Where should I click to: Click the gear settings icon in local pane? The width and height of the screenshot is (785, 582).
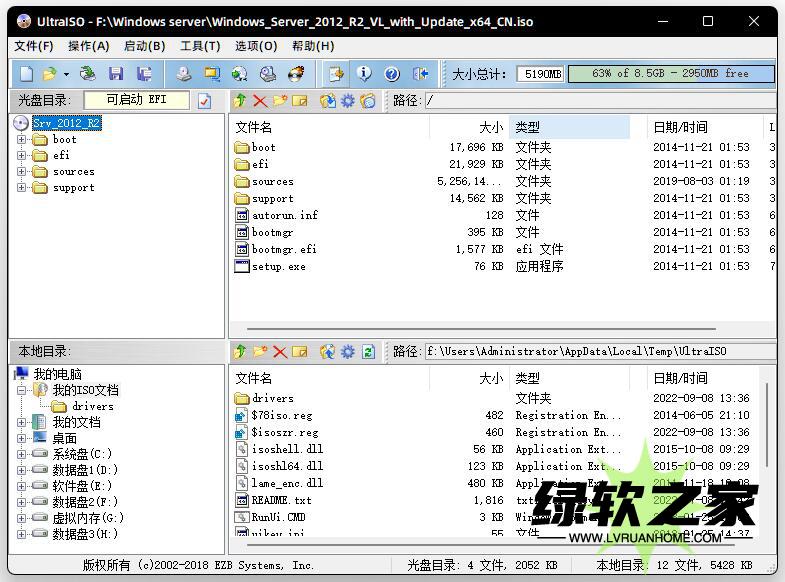tap(348, 352)
